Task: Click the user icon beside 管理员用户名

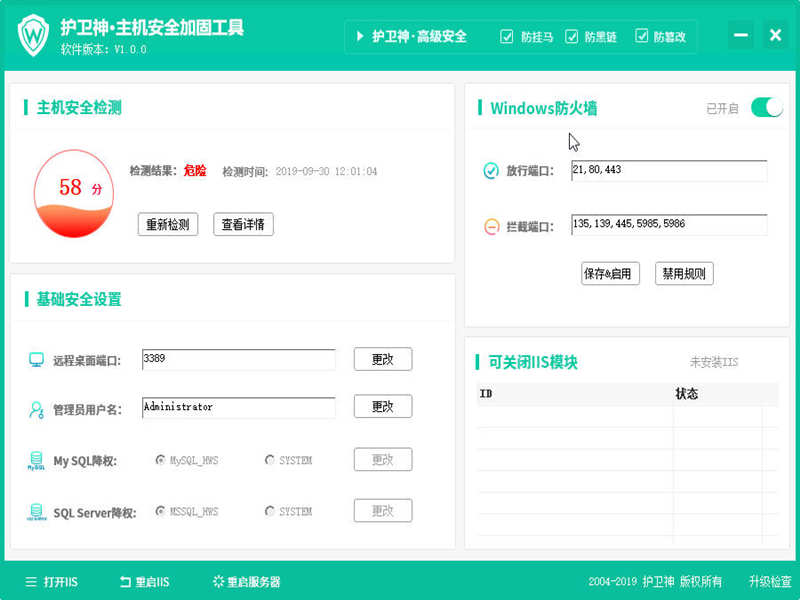Action: click(x=36, y=409)
